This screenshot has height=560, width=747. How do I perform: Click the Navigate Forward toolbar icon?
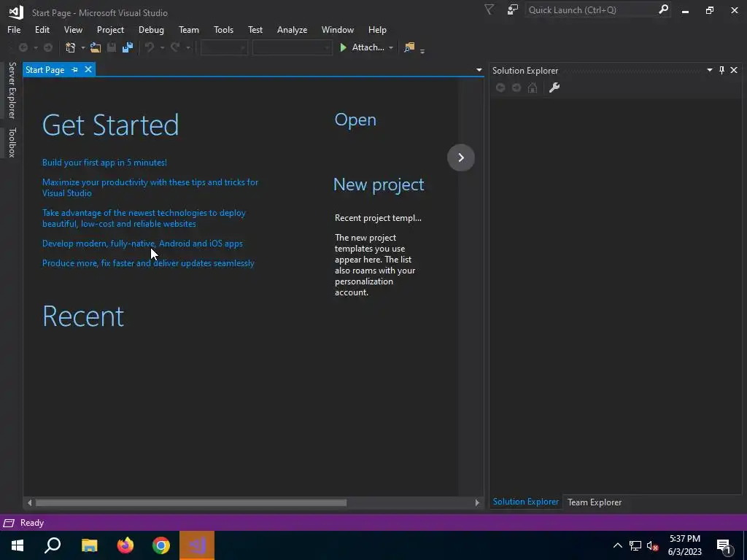[x=48, y=47]
